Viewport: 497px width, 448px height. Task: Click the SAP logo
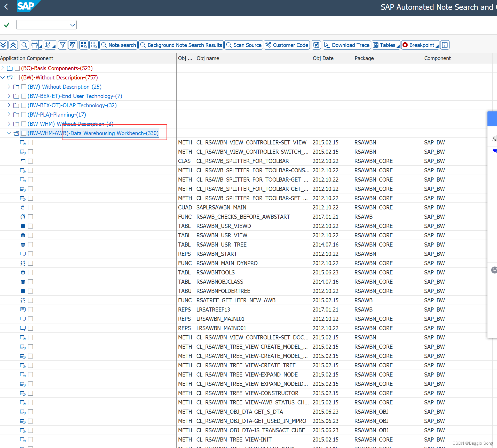(x=28, y=6)
